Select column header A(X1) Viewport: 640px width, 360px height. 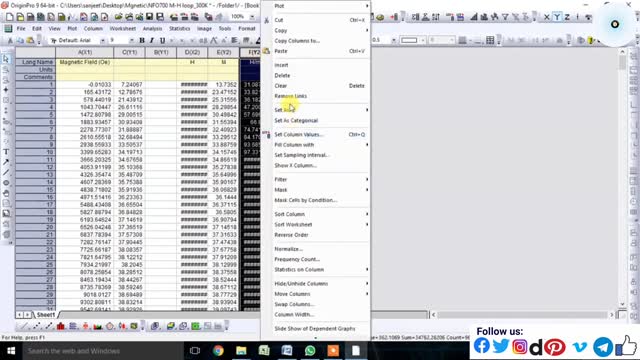(84, 52)
